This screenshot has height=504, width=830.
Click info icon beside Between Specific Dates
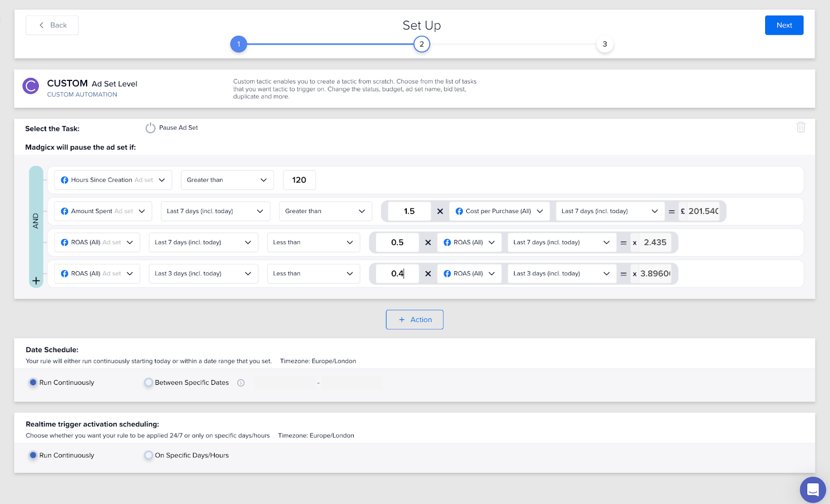pos(241,383)
